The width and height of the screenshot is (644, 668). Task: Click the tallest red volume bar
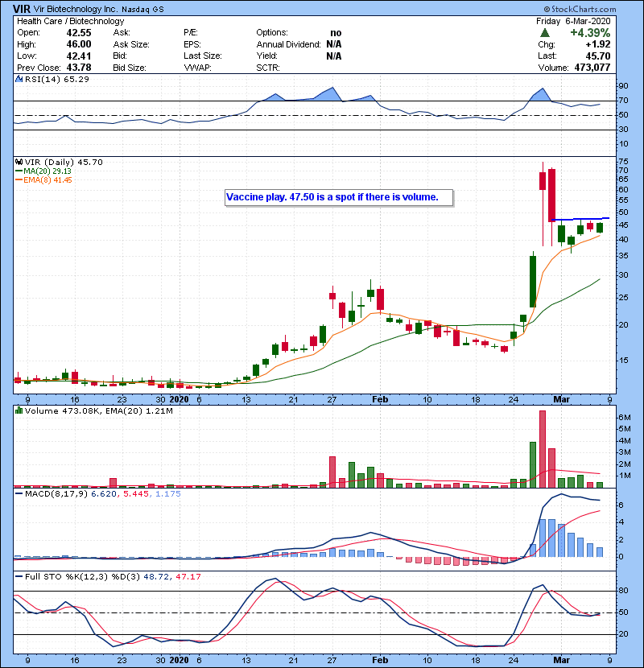542,449
